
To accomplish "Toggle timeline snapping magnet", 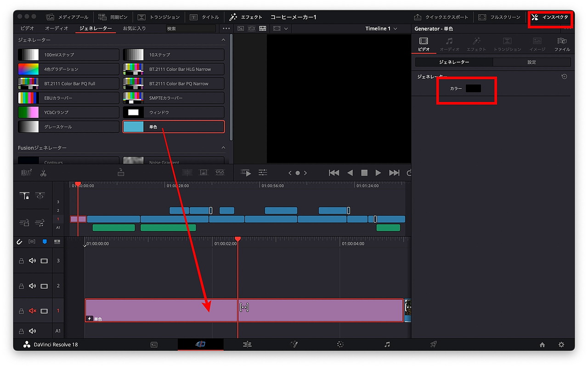I will pyautogui.click(x=19, y=241).
